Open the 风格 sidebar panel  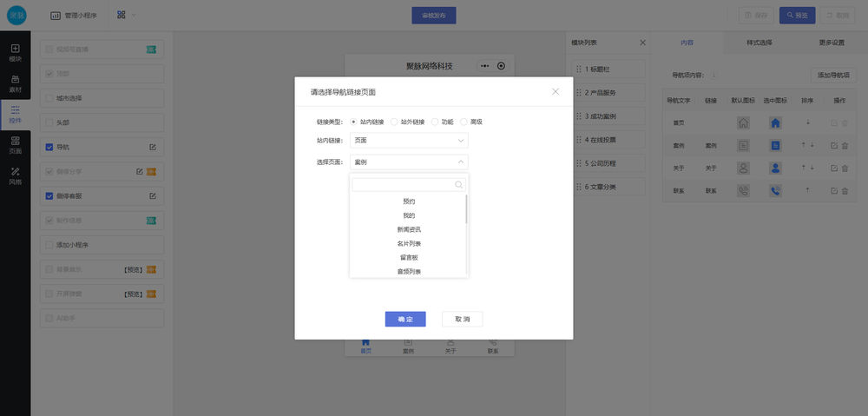(15, 175)
